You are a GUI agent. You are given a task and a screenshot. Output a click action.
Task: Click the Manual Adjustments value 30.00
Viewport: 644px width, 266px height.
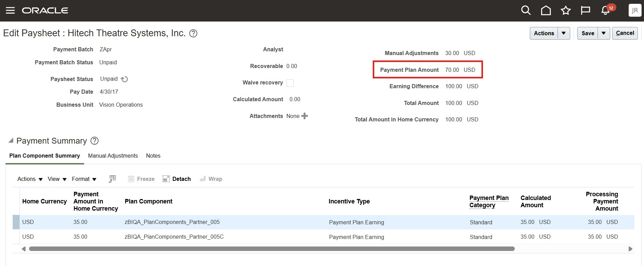click(x=452, y=53)
